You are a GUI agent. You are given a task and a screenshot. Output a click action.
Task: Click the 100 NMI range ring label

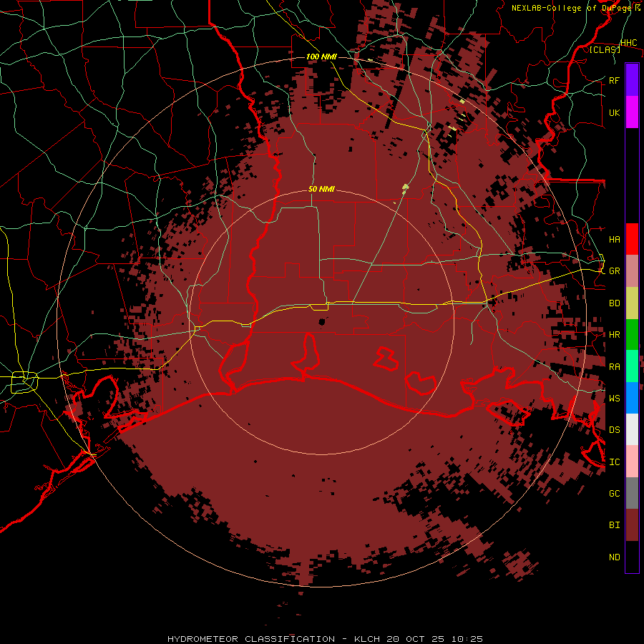(x=321, y=57)
